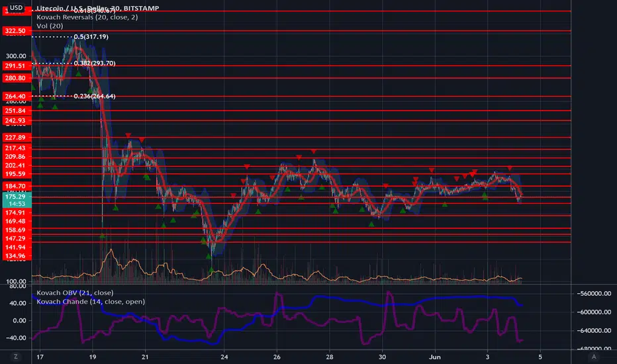Select the Kovach Chande indicator legend
The width and height of the screenshot is (617, 364).
tap(91, 302)
